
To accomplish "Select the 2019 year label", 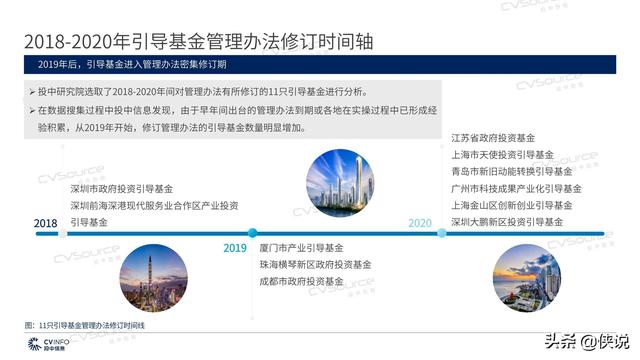I will pos(235,248).
